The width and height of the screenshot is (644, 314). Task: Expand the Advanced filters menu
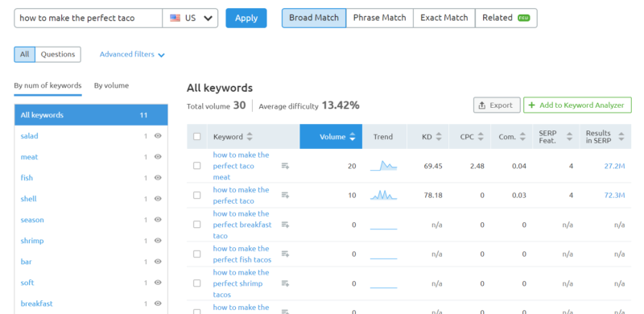(132, 54)
